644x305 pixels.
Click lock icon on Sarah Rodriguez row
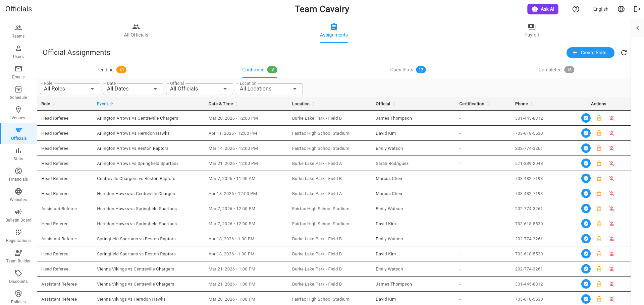pyautogui.click(x=599, y=163)
